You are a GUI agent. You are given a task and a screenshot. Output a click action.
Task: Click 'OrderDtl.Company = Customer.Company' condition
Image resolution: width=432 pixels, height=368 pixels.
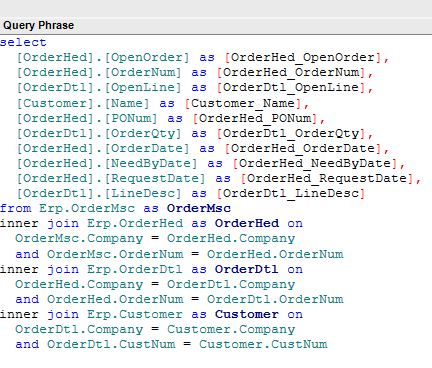coord(155,330)
